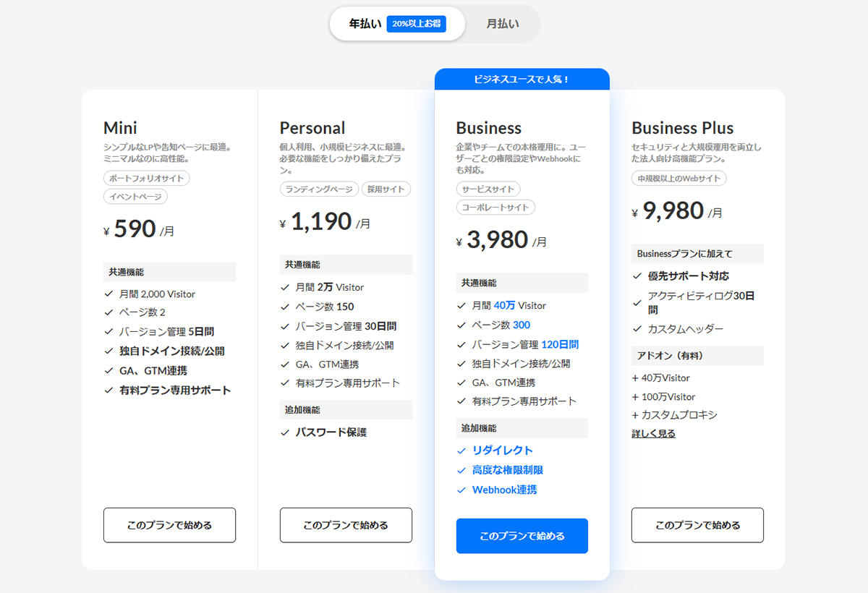Start the Personal plan with このプランで始める
This screenshot has width=868, height=593.
pos(345,525)
